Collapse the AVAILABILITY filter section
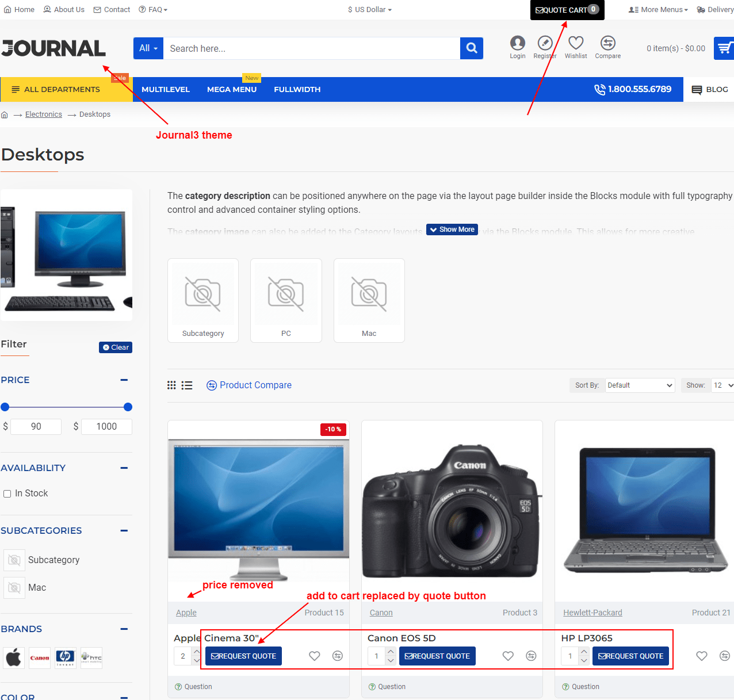 pyautogui.click(x=124, y=468)
